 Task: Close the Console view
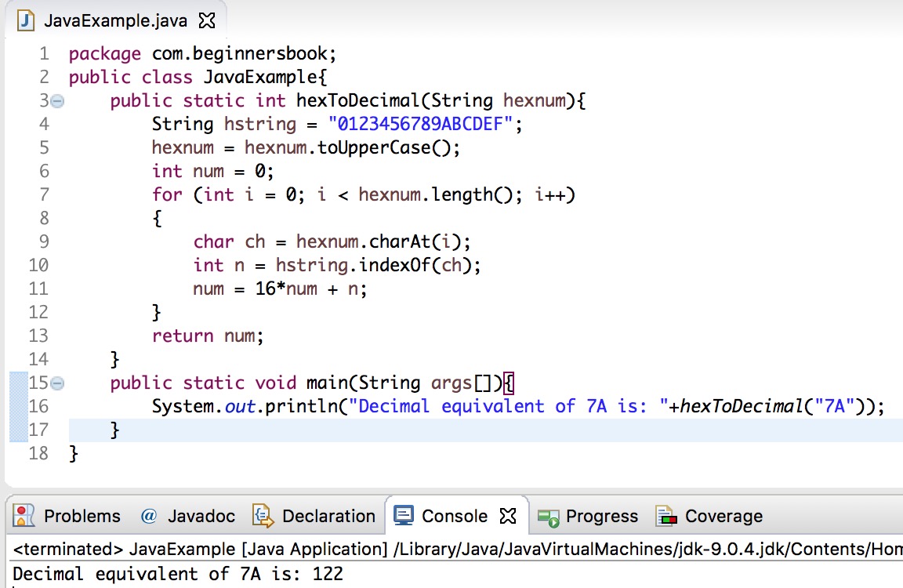[508, 516]
